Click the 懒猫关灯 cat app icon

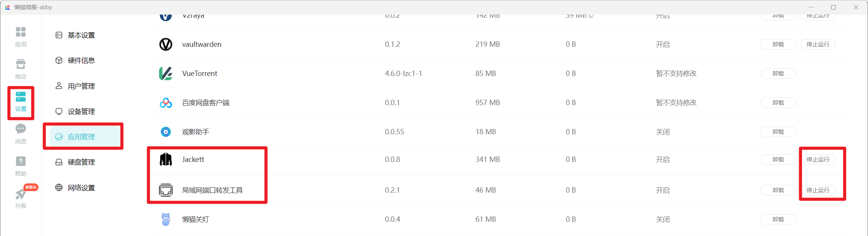pyautogui.click(x=166, y=219)
